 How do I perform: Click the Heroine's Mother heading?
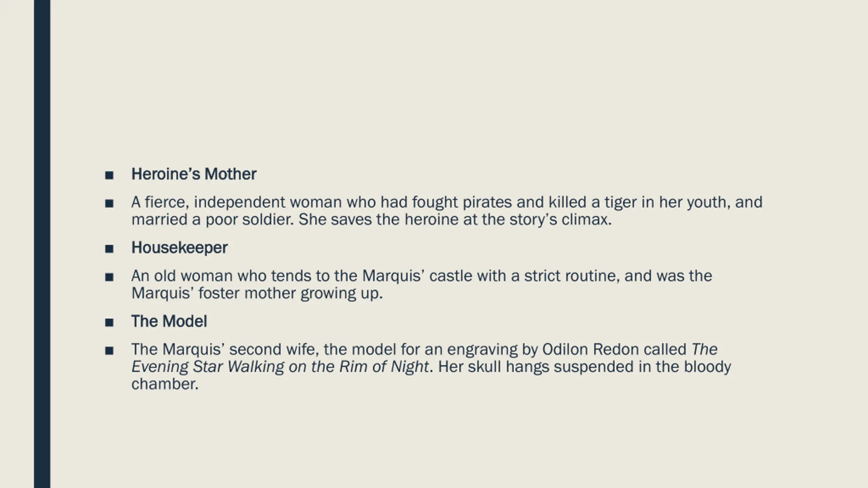coord(194,174)
